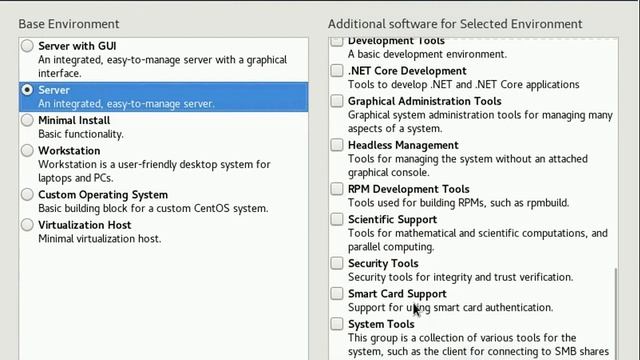
Task: Select the Server with GUI radio button
Action: (27, 46)
